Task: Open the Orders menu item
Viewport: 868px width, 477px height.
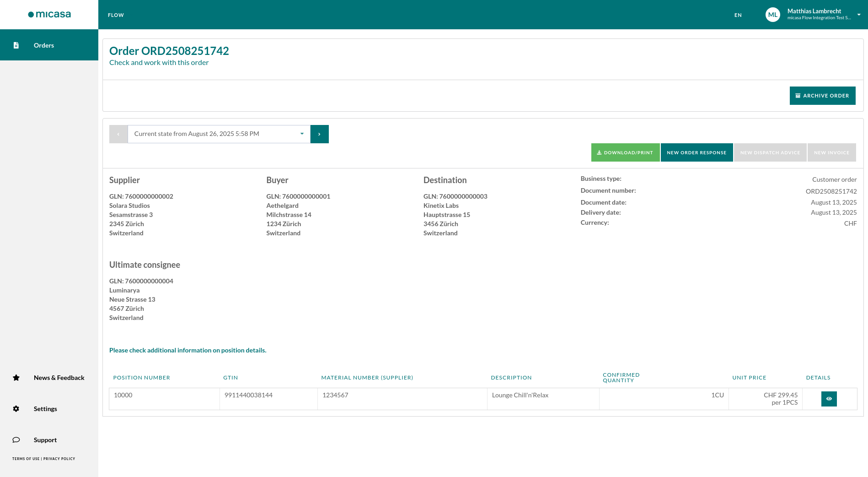Action: pyautogui.click(x=49, y=45)
